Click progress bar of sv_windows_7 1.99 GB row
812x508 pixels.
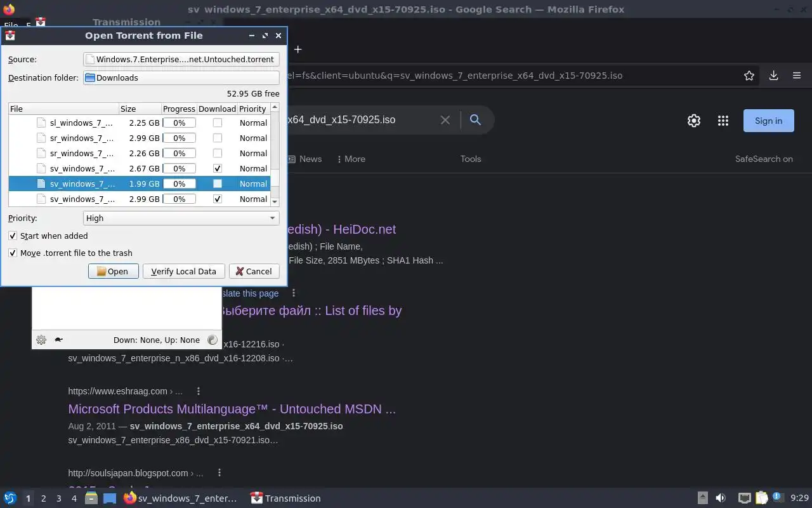point(180,184)
